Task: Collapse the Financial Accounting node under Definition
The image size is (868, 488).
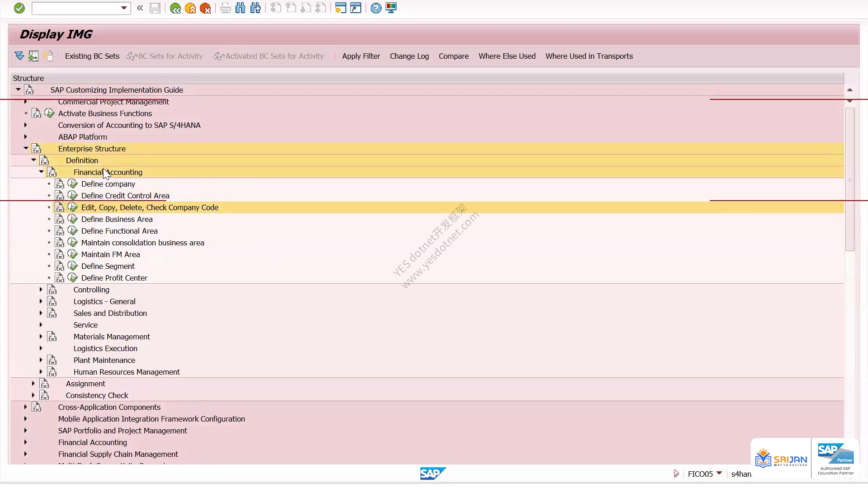Action: tap(41, 172)
